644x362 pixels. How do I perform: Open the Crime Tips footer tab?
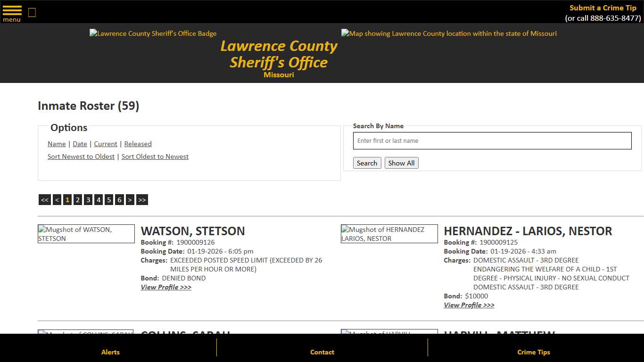click(x=533, y=352)
